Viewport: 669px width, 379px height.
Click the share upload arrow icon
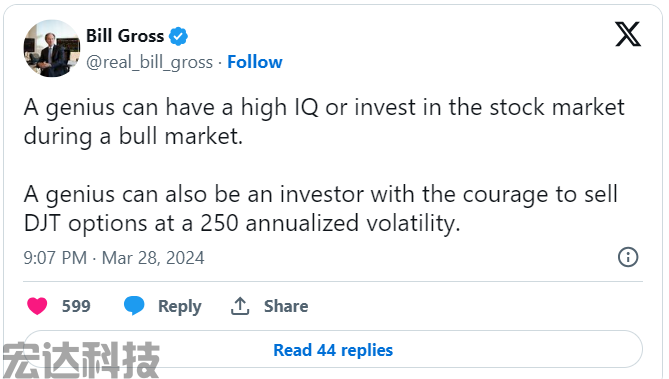point(240,306)
